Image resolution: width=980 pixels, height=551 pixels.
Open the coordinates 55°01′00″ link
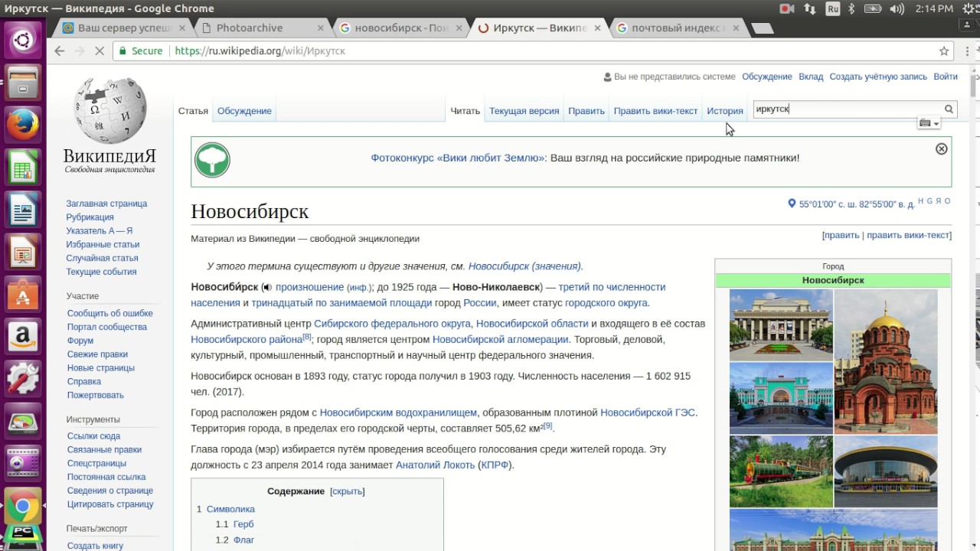[x=857, y=204]
